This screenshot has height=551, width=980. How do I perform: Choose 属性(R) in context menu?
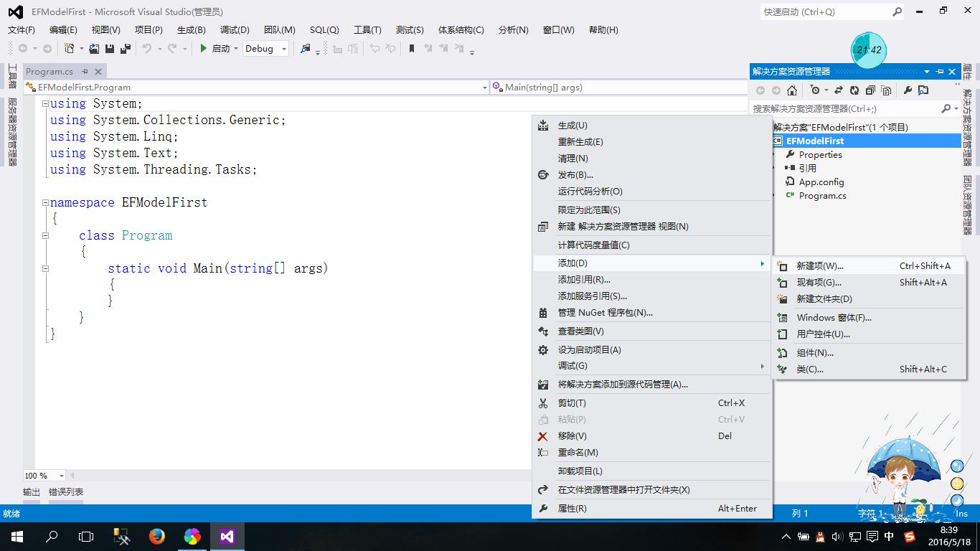(652, 509)
